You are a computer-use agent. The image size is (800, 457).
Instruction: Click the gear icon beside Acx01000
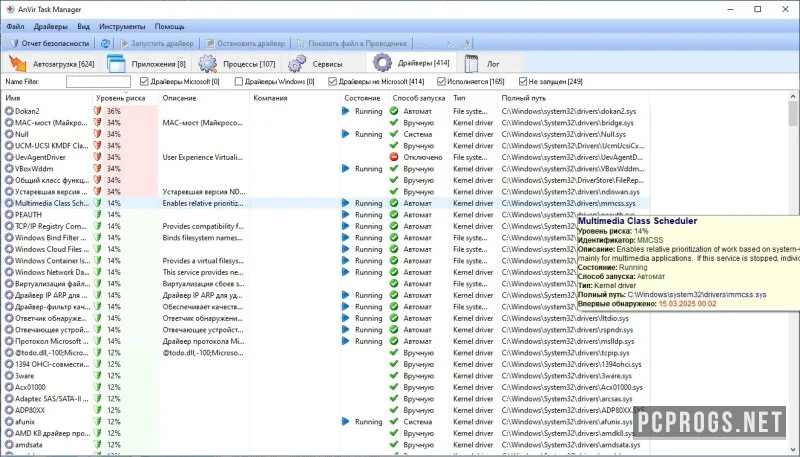9,387
